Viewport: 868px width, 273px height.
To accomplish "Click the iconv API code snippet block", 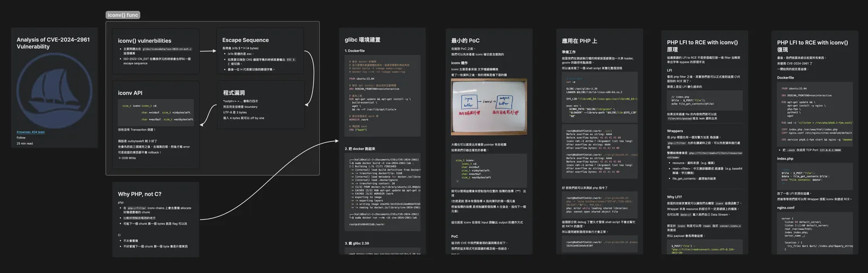I will pyautogui.click(x=156, y=113).
